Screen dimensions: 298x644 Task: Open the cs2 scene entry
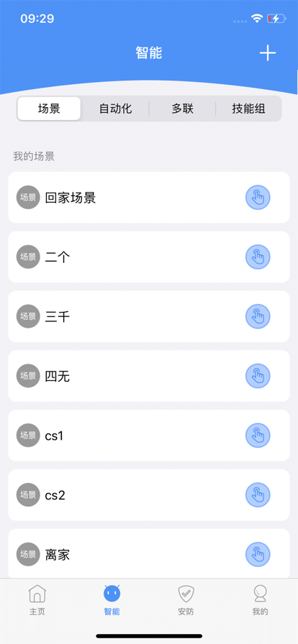pos(149,495)
